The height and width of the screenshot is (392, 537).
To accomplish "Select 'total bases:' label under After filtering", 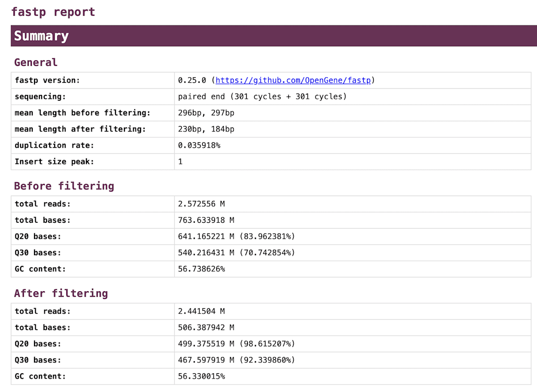I will click(43, 328).
